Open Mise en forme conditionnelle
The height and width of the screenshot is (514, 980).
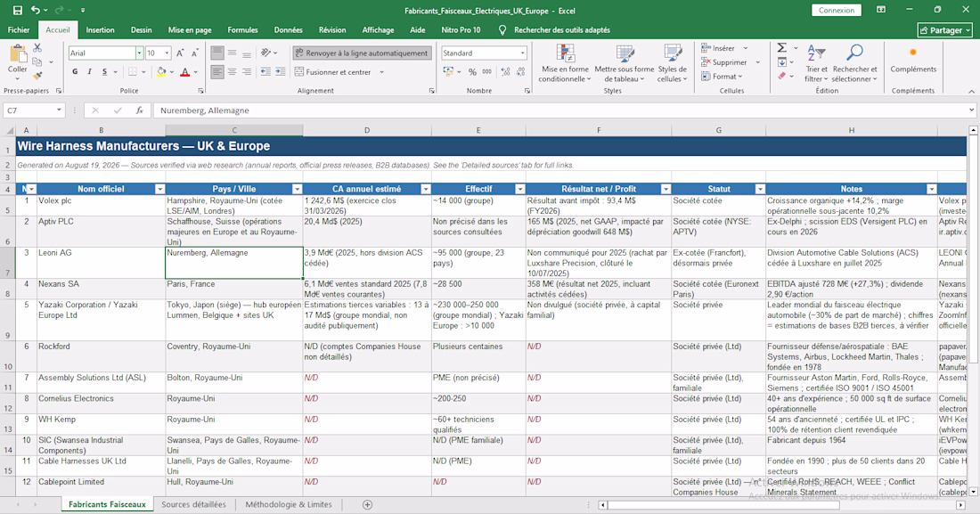point(565,63)
